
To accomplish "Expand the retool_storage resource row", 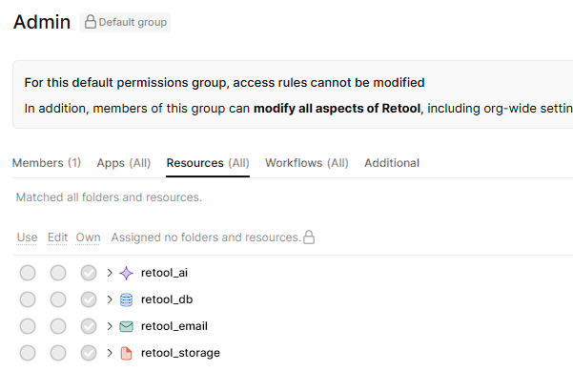I will point(110,353).
